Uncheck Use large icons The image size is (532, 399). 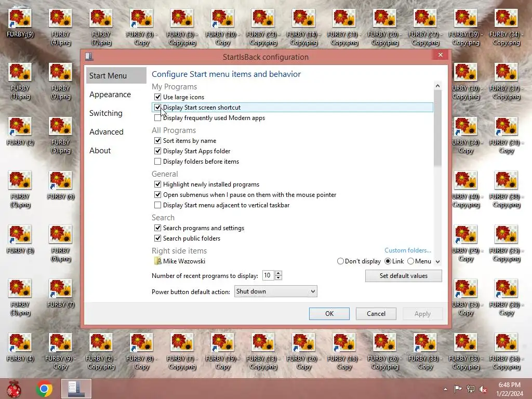click(157, 97)
